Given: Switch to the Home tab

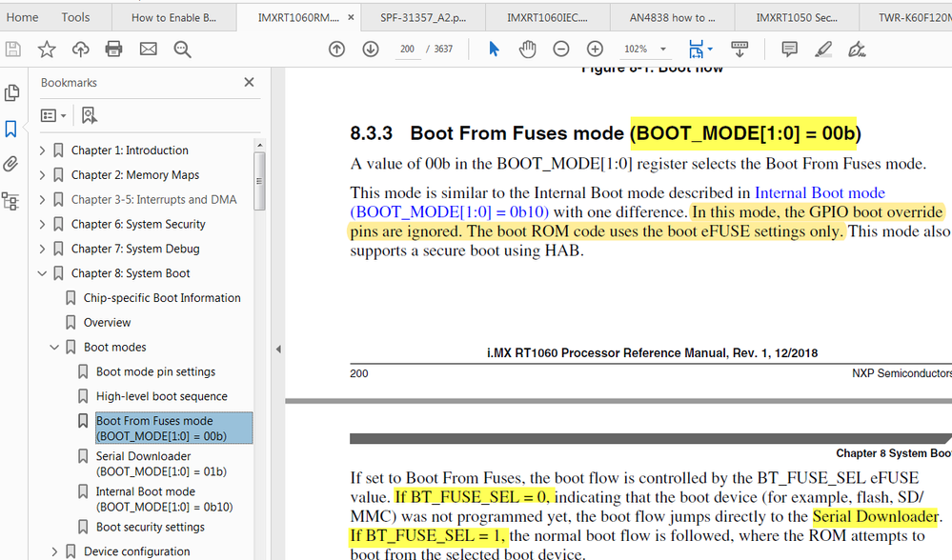Looking at the screenshot, I should [x=23, y=17].
